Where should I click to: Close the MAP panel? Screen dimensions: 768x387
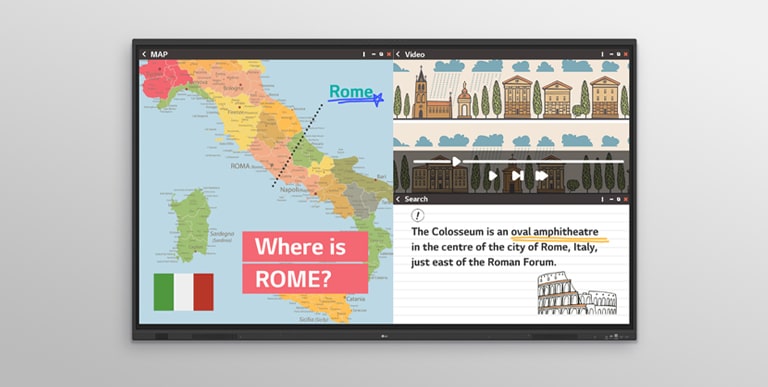(x=389, y=54)
